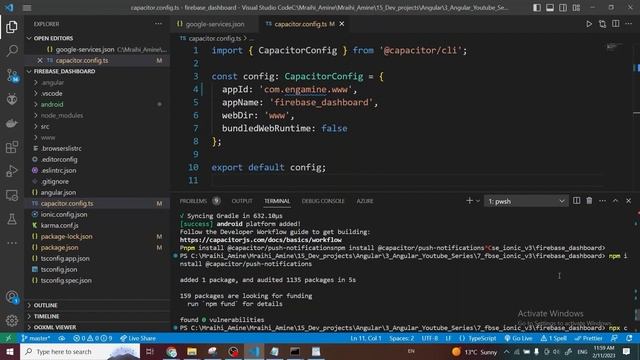Open the Extensions view
The image size is (640, 360).
tap(12, 147)
